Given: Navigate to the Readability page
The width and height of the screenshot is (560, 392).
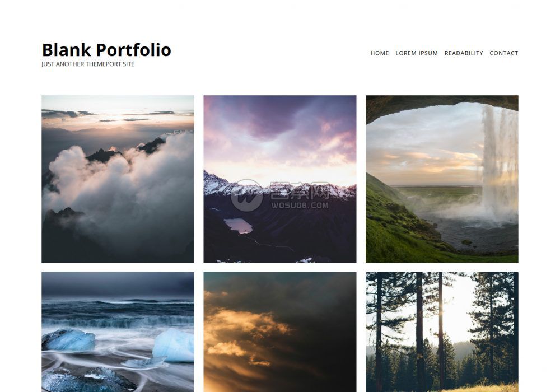Looking at the screenshot, I should tap(464, 53).
